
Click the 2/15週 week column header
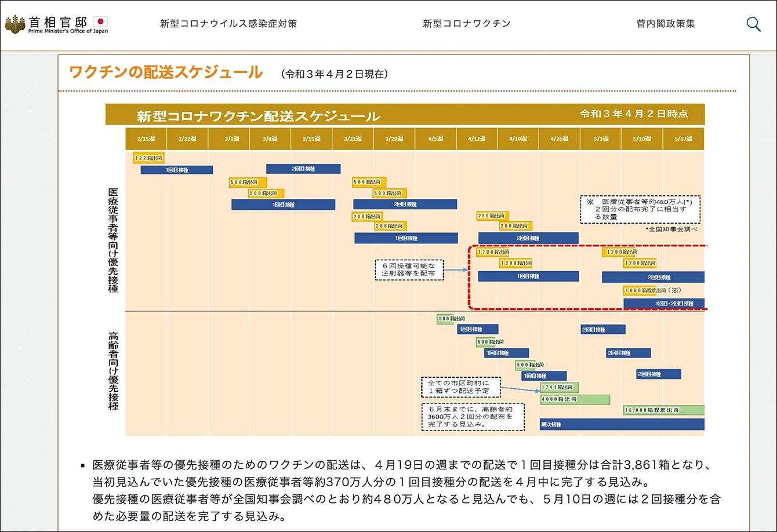click(146, 139)
